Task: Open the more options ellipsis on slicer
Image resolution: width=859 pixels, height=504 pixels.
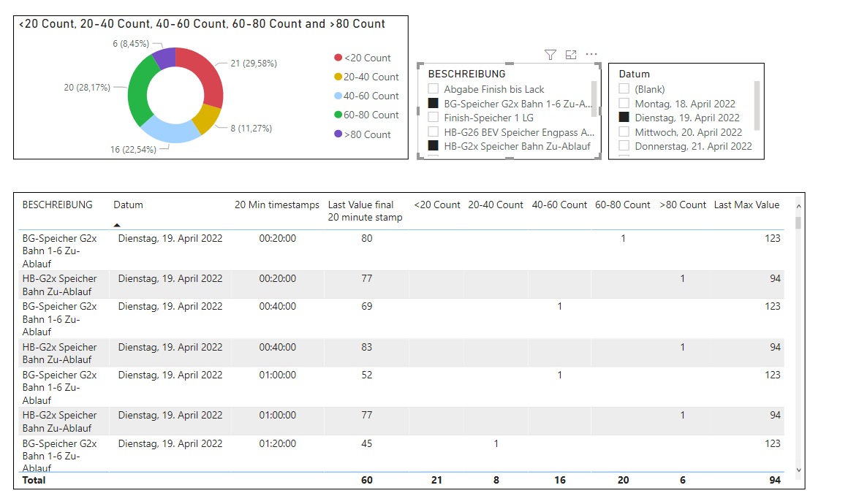Action: click(x=591, y=54)
